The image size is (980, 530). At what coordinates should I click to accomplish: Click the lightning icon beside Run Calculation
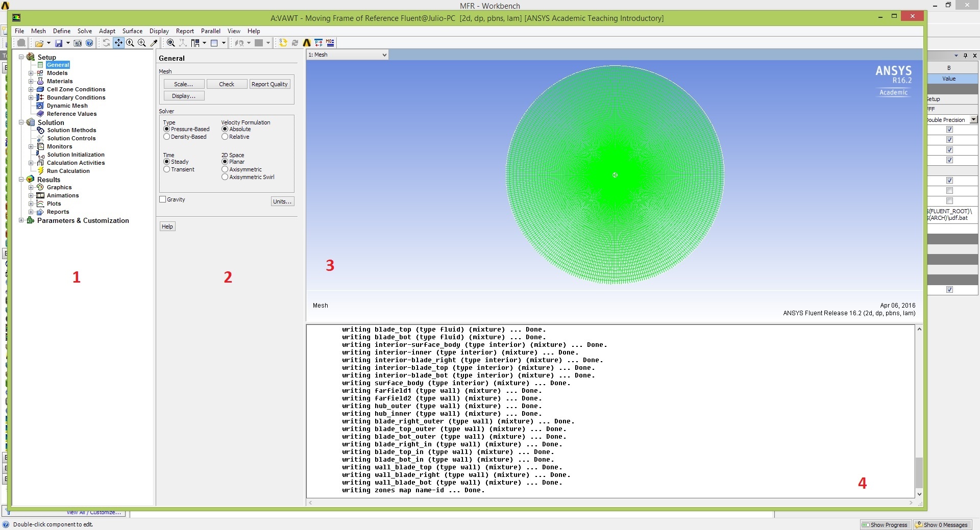(x=40, y=171)
